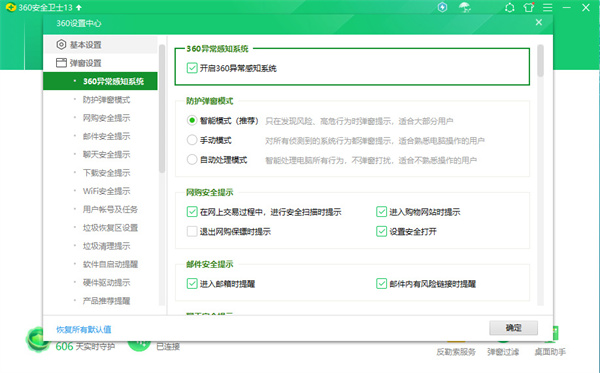Select 自动处理模式 radio button
The width and height of the screenshot is (600, 373).
[x=192, y=160]
